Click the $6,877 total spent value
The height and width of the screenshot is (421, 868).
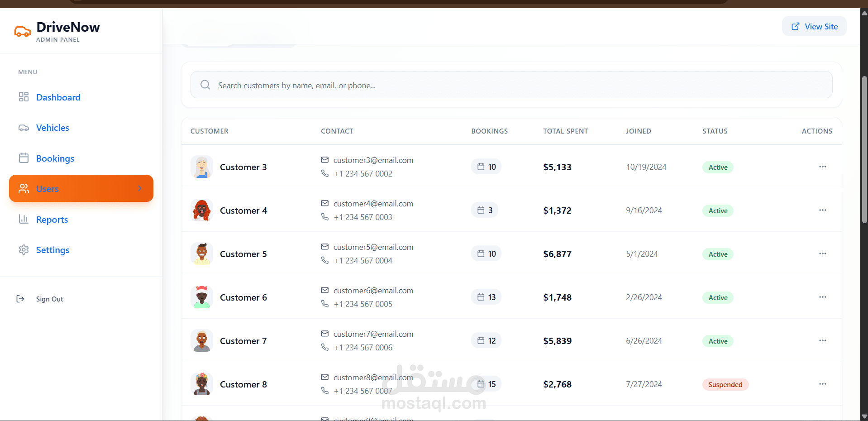557,254
